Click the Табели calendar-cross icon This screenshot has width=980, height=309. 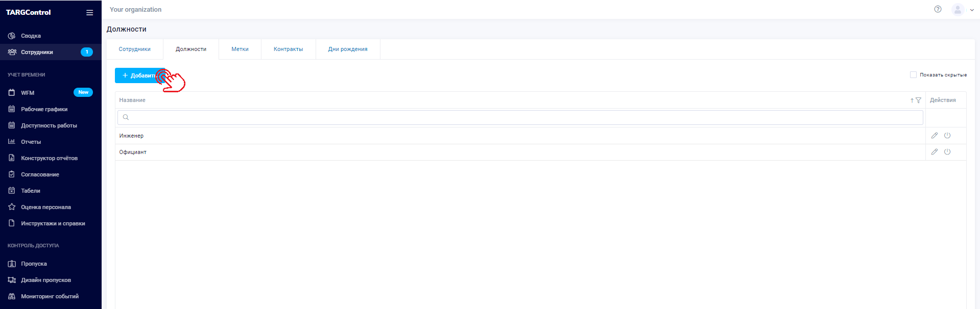pos(12,190)
